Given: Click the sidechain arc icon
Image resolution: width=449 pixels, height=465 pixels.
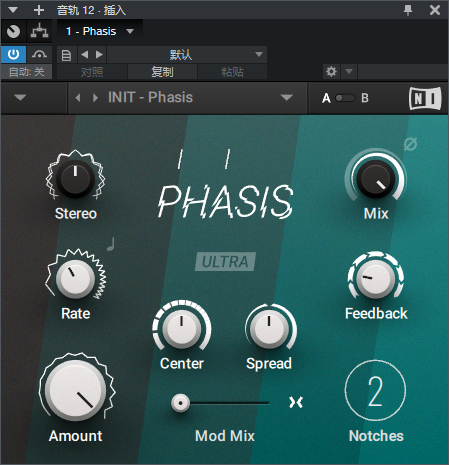Looking at the screenshot, I should click(x=39, y=54).
